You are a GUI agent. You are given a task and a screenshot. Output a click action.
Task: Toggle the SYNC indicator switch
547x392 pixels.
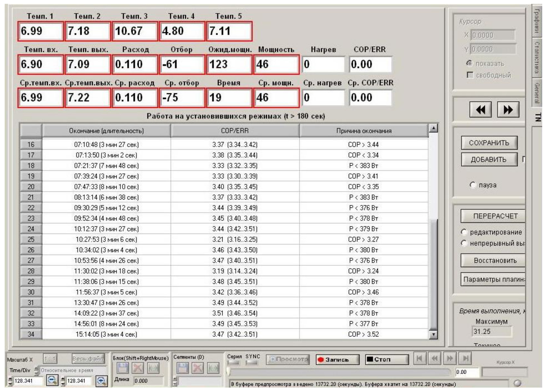click(x=251, y=363)
